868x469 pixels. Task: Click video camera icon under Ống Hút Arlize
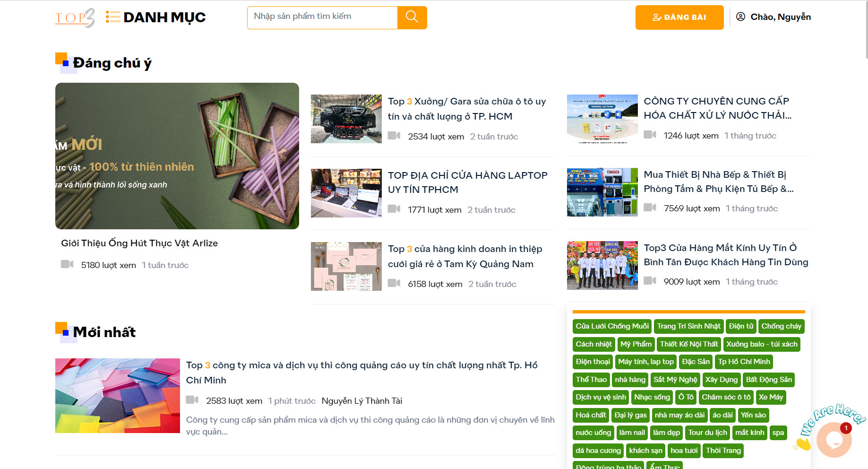[67, 264]
